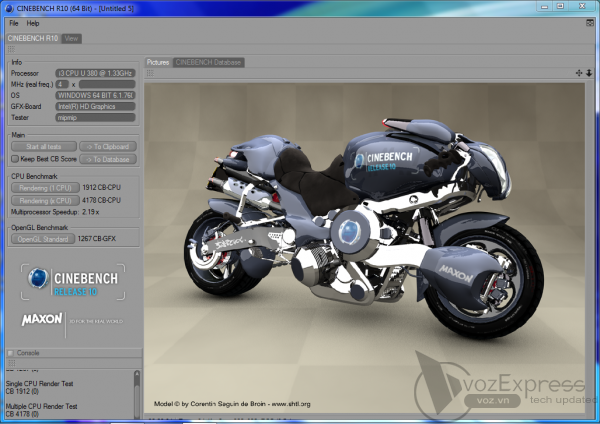The image size is (600, 424).
Task: Open the CINEBENCH Database tab
Action: coord(209,62)
